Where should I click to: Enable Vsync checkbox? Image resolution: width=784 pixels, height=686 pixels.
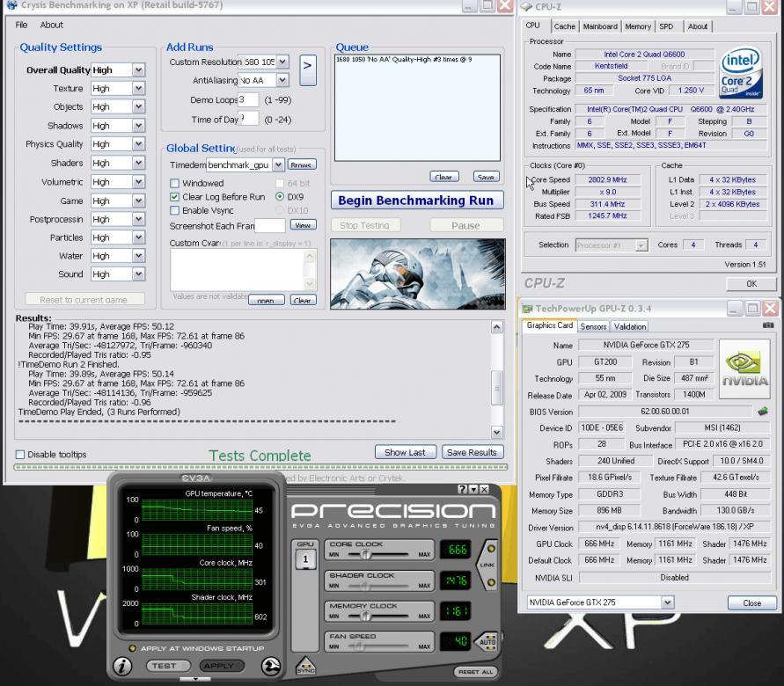(x=174, y=210)
